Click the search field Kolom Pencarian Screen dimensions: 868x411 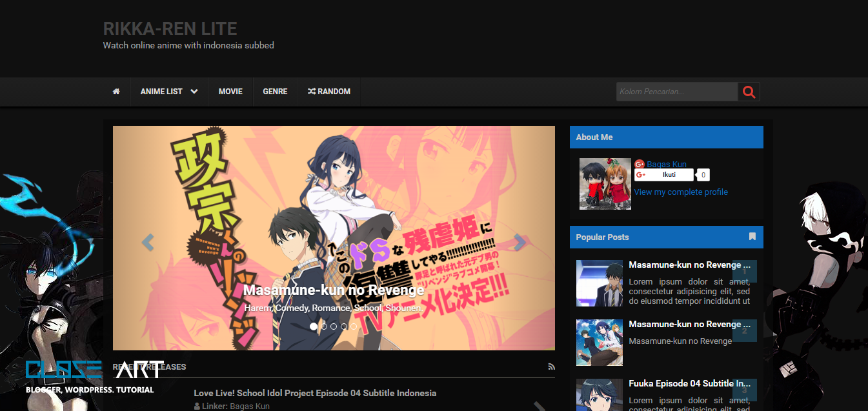coord(677,92)
